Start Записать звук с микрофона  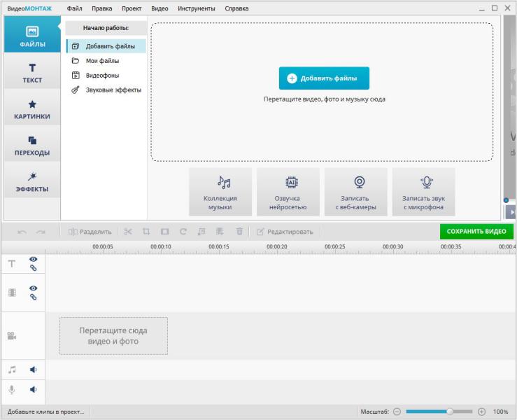[x=423, y=192]
